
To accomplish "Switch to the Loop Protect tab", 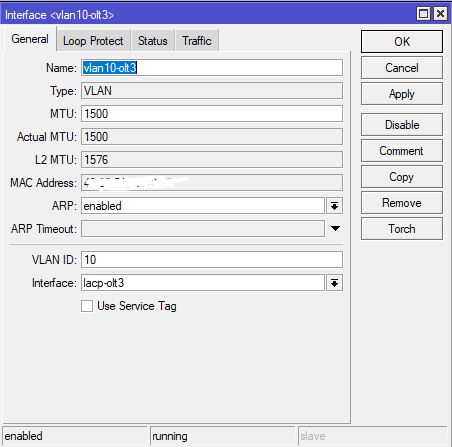I will 93,41.
